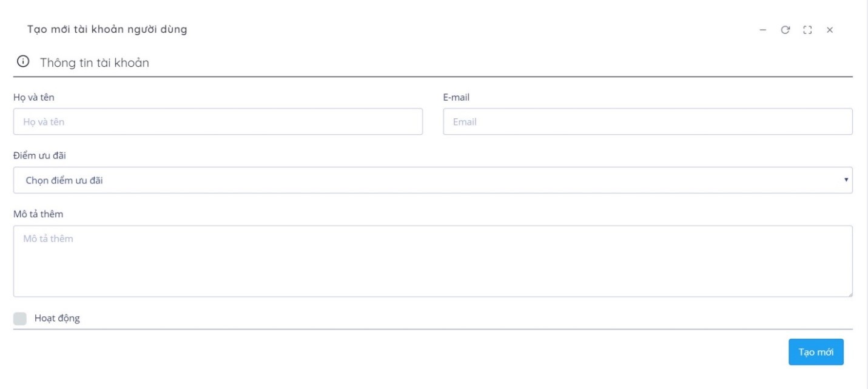Click the textarea resize handle corner
This screenshot has width=868, height=389.
pyautogui.click(x=849, y=294)
